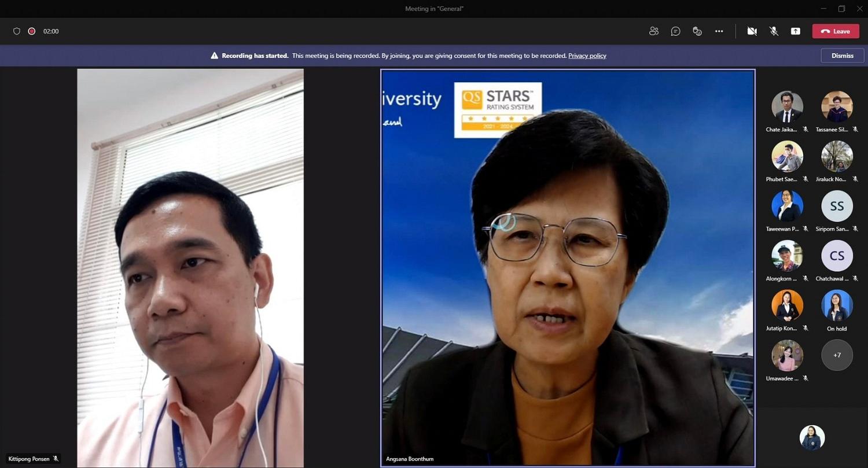
Task: Click "Recording has started." banner text
Action: [x=255, y=56]
